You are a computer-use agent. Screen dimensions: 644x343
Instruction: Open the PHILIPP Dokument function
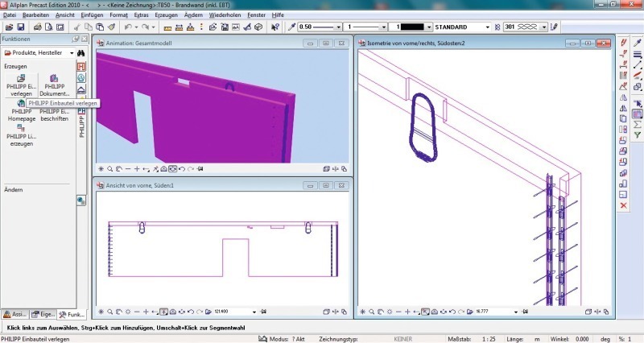[x=55, y=79]
